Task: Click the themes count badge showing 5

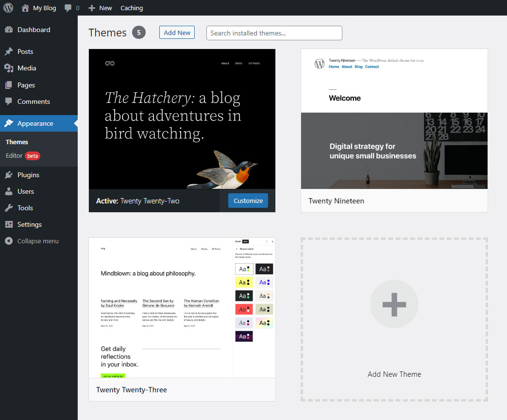Action: point(139,33)
